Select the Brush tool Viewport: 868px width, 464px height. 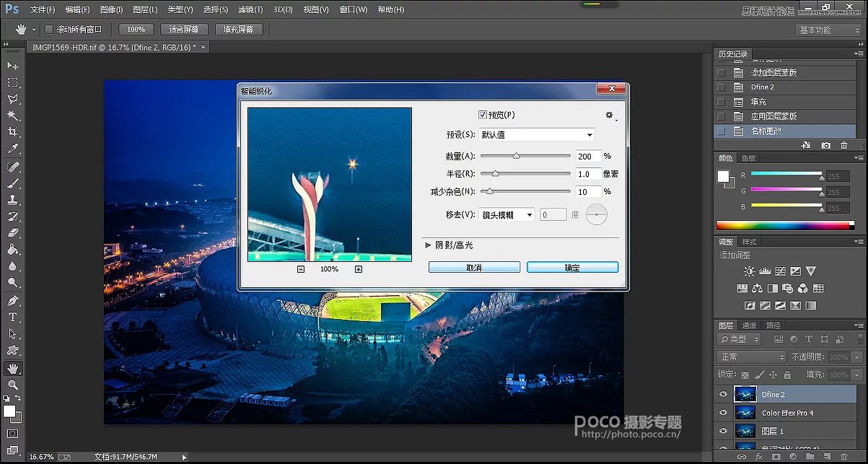[x=13, y=183]
